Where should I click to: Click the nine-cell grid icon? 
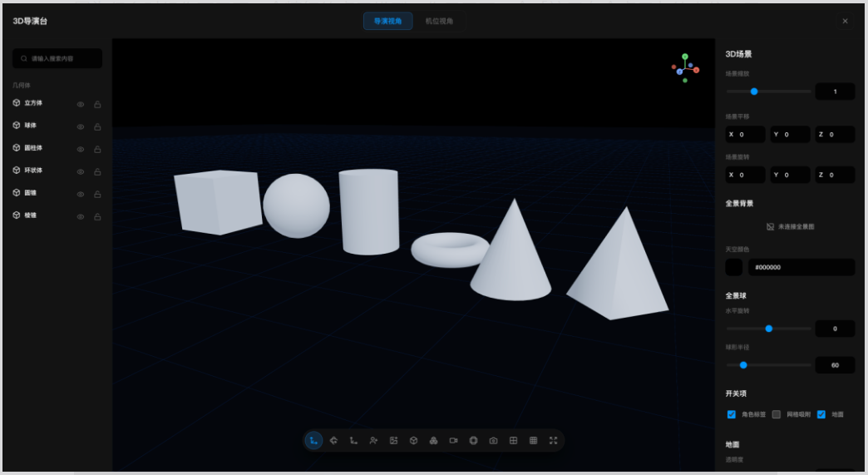533,441
